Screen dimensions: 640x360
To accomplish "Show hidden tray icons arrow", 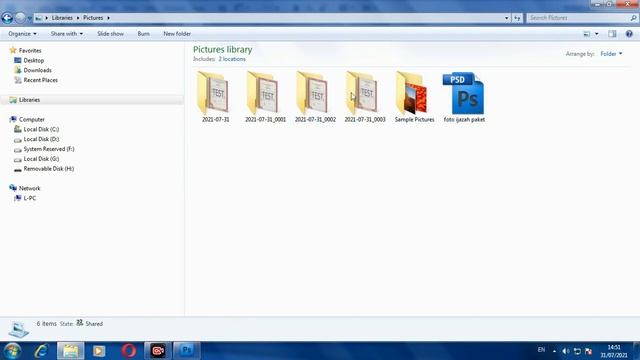I will click(x=554, y=351).
